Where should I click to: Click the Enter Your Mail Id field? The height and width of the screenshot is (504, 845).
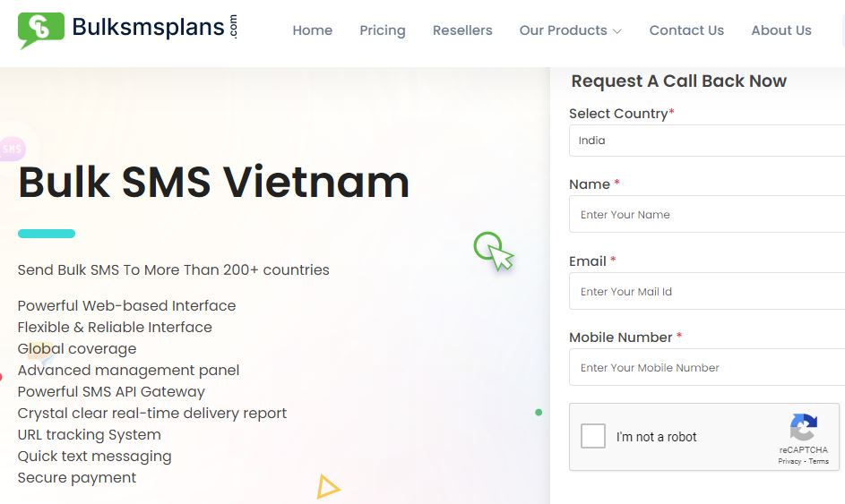707,291
